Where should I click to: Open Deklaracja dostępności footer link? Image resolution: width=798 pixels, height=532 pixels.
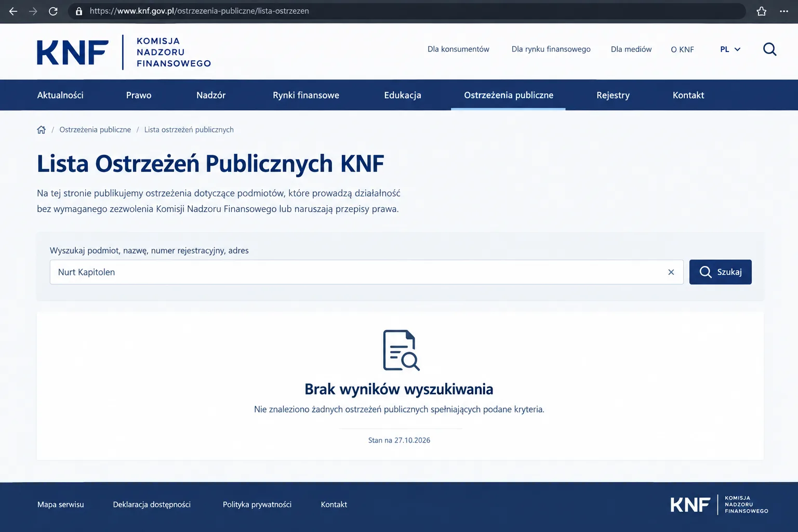coord(152,504)
